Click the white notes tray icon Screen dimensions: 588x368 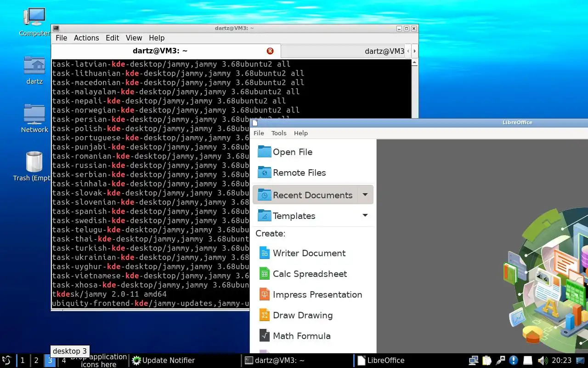coord(528,361)
